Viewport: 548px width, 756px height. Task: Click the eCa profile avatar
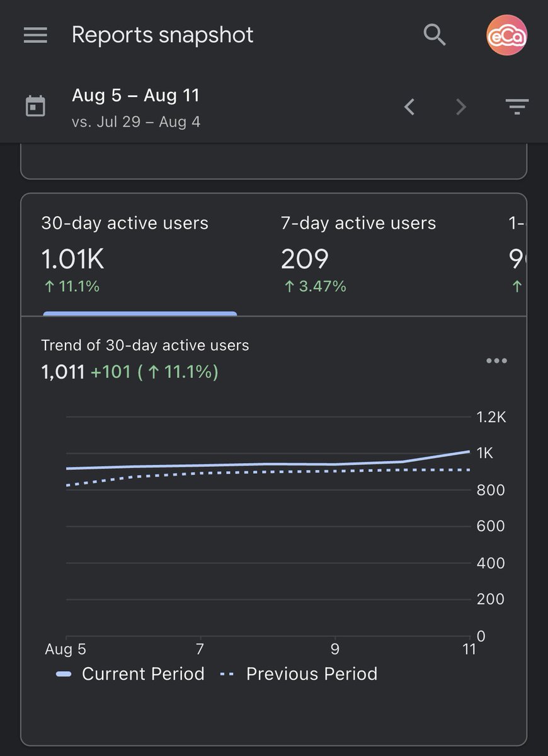pos(507,35)
